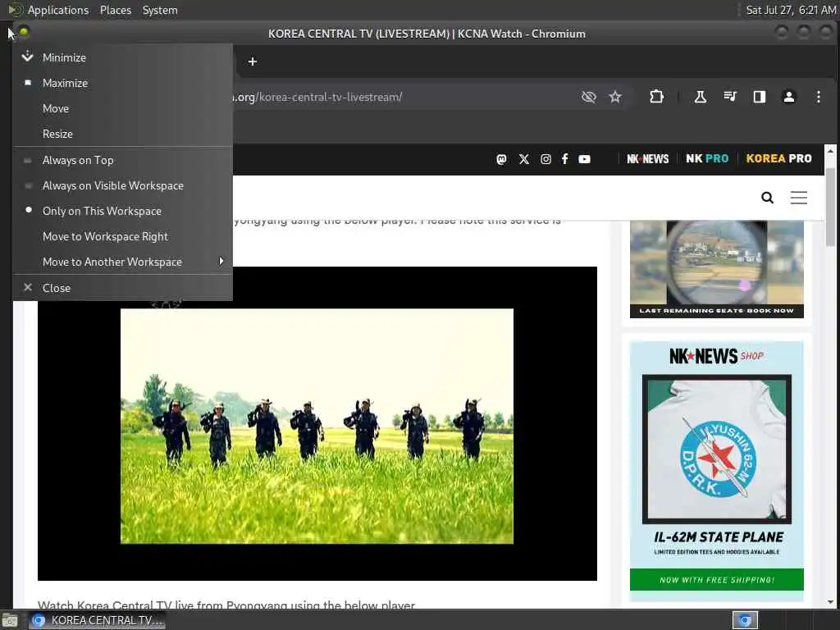The image size is (840, 630).
Task: Open the hamburger navigation menu
Action: click(x=799, y=198)
